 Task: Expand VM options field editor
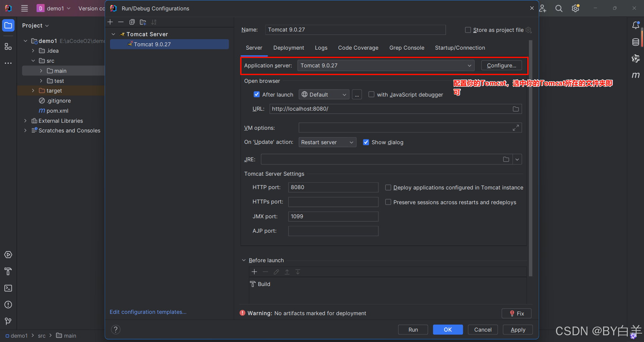coord(516,128)
